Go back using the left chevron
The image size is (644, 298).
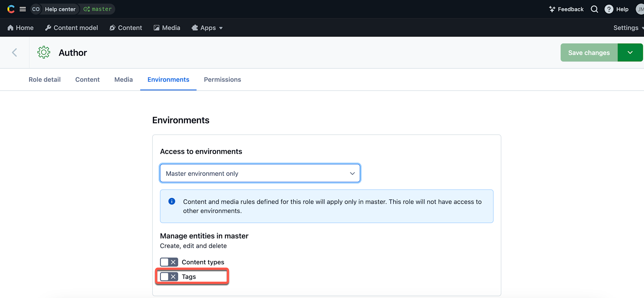click(x=14, y=53)
